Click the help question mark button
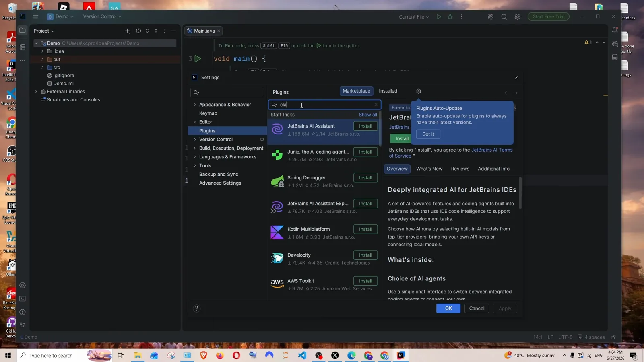This screenshot has width=644, height=362. (x=196, y=309)
